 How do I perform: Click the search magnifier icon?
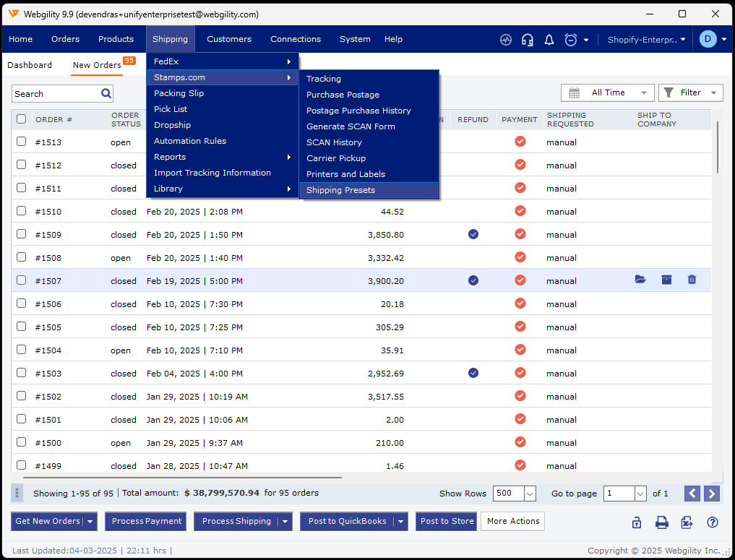tap(106, 93)
